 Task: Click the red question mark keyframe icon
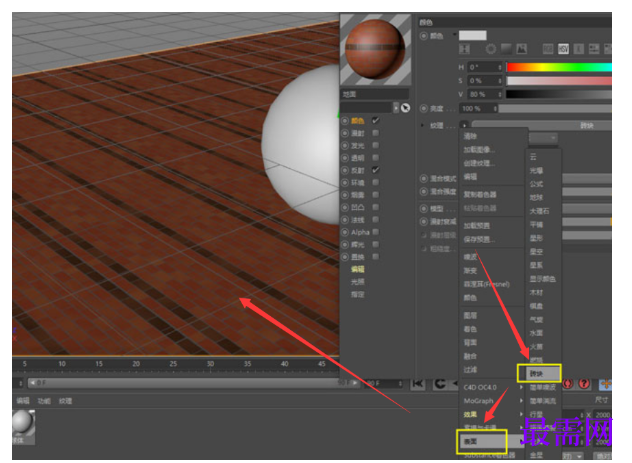(584, 384)
